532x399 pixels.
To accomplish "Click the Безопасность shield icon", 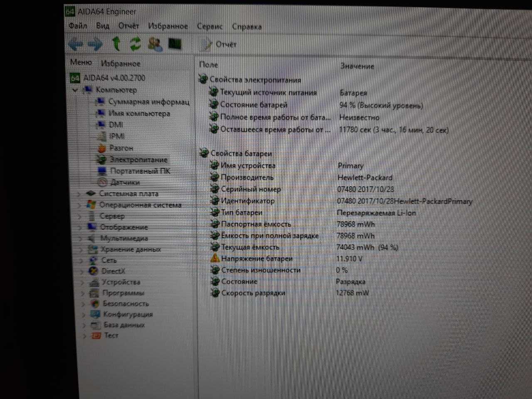I will pos(95,304).
